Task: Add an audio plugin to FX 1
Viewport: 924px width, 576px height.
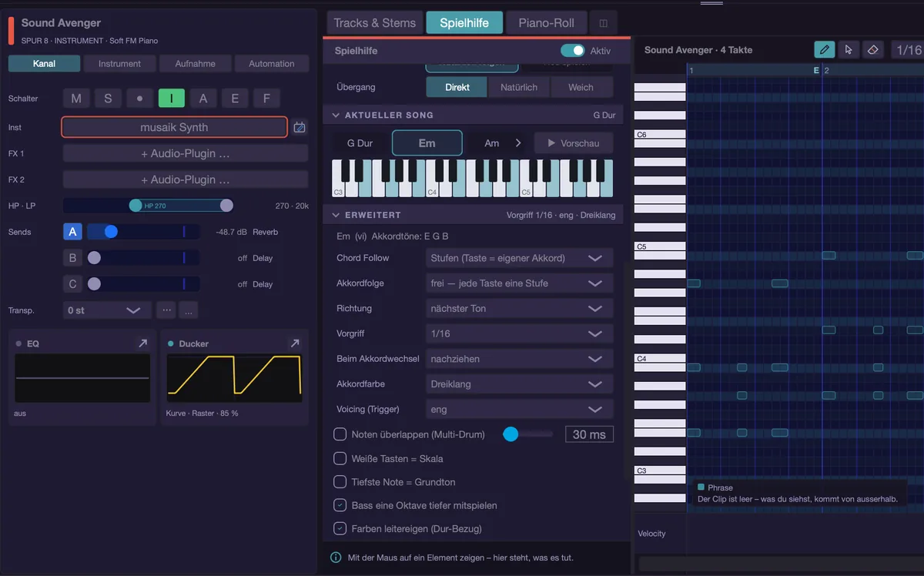Action: (186, 154)
